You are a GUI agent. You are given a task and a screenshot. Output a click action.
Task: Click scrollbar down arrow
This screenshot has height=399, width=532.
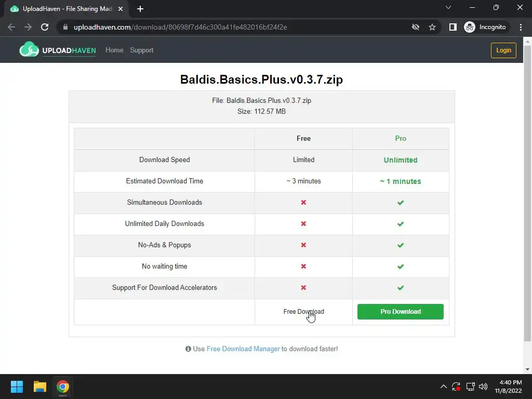(x=527, y=369)
